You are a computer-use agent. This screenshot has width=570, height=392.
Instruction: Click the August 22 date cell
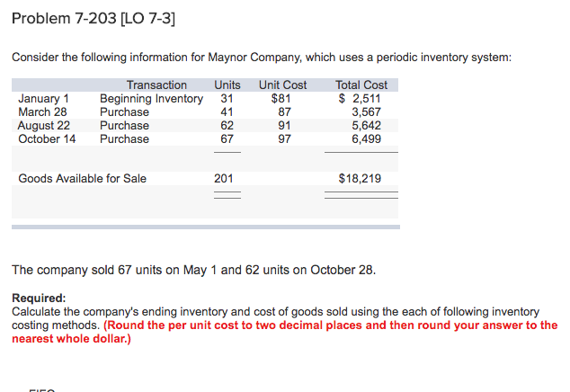pyautogui.click(x=44, y=126)
